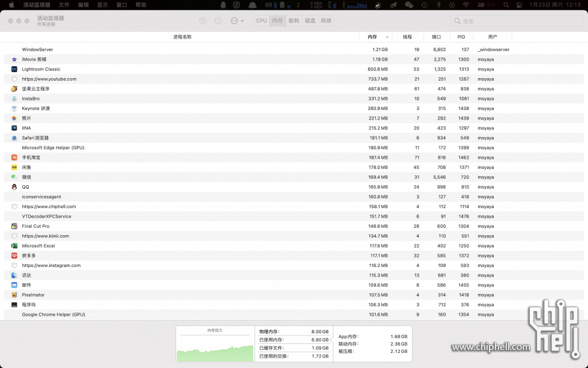Toggle sort order on 内存 column header
This screenshot has height=368, width=588.
(x=376, y=37)
